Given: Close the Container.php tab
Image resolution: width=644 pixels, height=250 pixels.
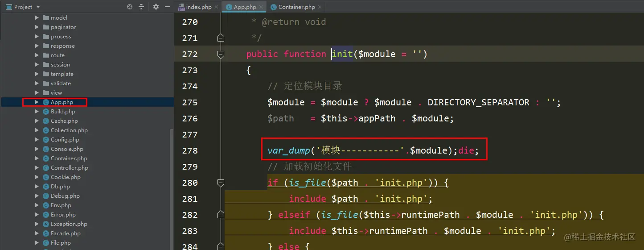Looking at the screenshot, I should (320, 7).
